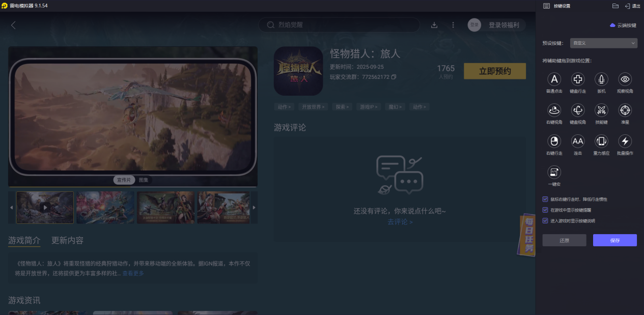Image resolution: width=644 pixels, height=315 pixels.
Task: Switch to the 更新内容 tab
Action: click(67, 240)
